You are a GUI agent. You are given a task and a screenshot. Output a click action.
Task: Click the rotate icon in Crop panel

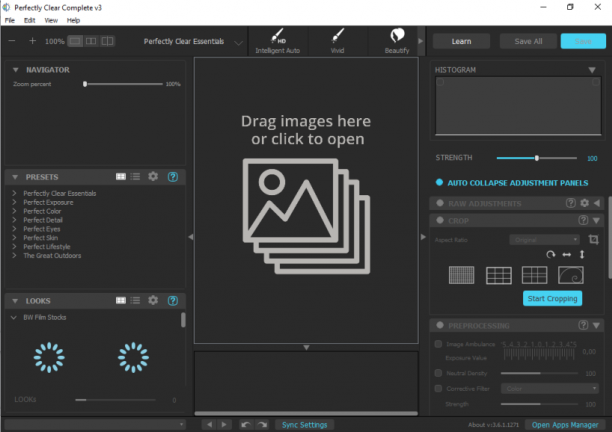click(x=550, y=254)
